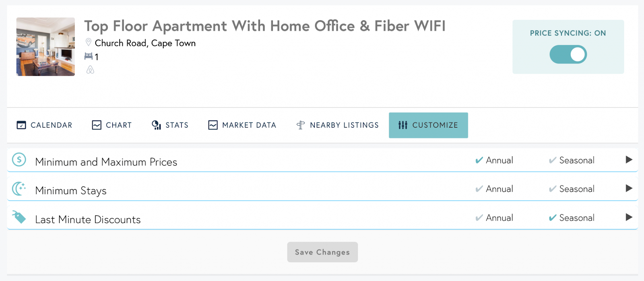Click the Last Minute Discounts tag icon
The width and height of the screenshot is (644, 281).
click(x=19, y=217)
